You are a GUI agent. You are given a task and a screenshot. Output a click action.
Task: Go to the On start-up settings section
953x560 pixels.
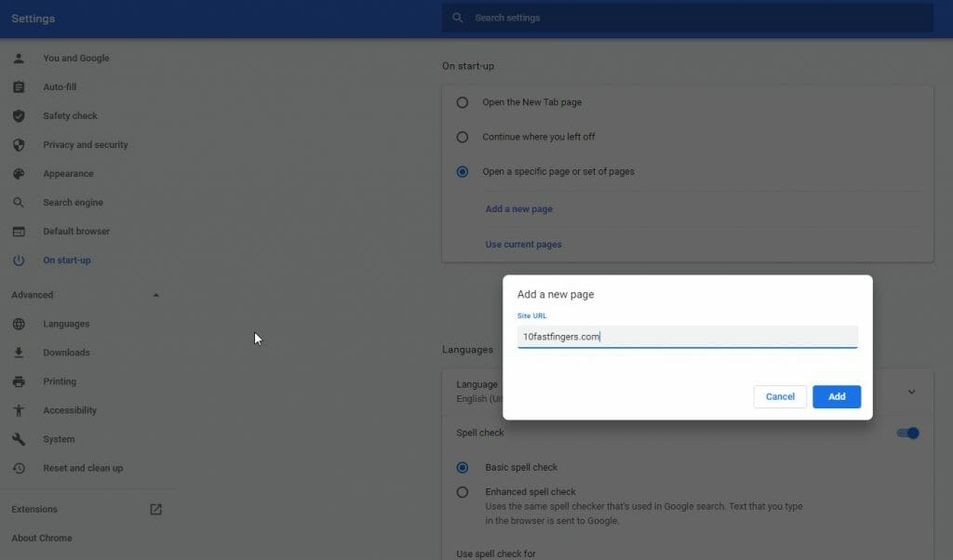click(65, 260)
